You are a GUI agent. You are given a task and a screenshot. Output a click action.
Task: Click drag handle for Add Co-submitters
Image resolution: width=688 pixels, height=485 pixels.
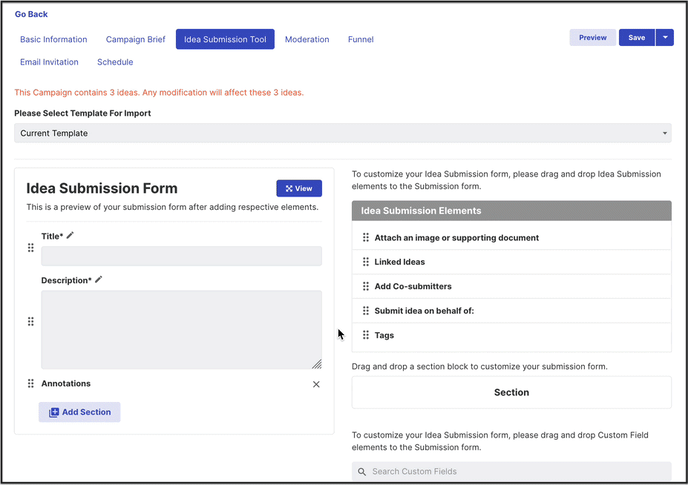coord(366,286)
